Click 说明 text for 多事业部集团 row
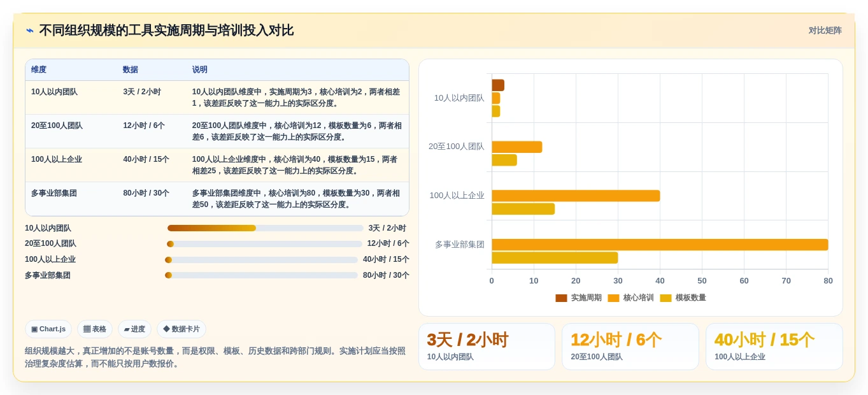 (x=297, y=199)
